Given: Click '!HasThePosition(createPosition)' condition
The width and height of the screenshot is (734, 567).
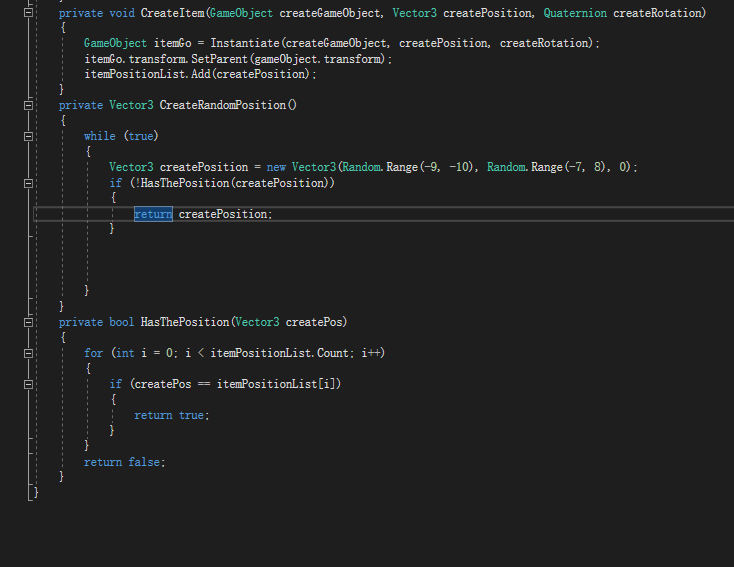Looking at the screenshot, I should click(x=232, y=183).
